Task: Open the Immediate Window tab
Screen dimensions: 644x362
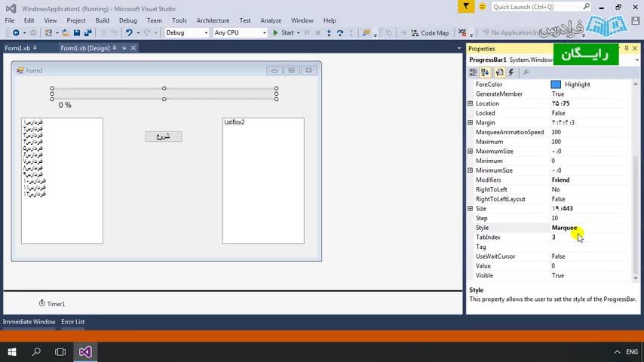Action: [29, 322]
